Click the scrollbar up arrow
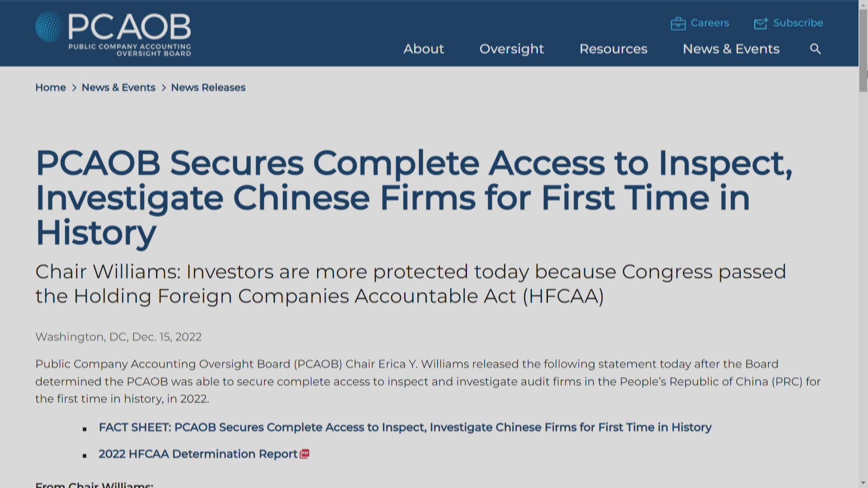This screenshot has height=488, width=868. pyautogui.click(x=863, y=5)
